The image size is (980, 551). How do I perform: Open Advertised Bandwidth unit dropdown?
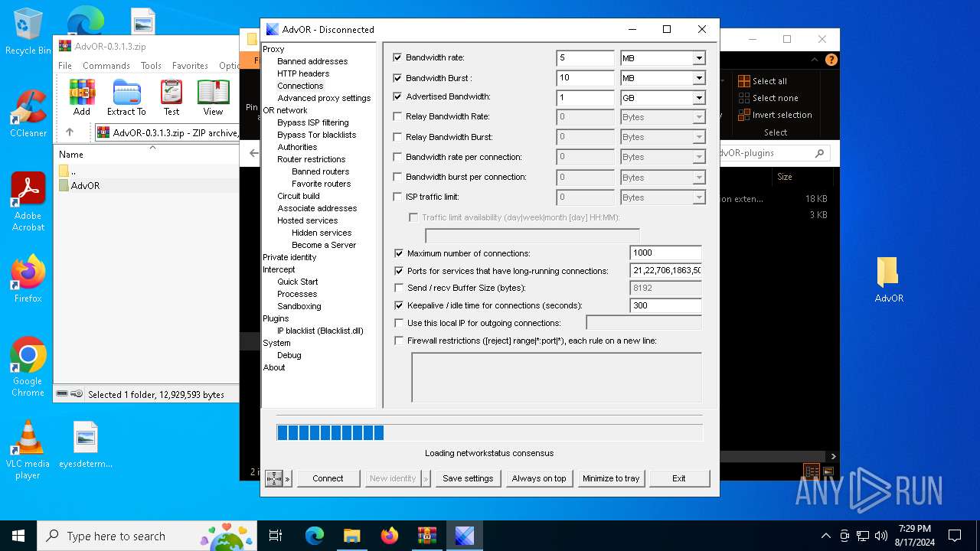point(698,98)
